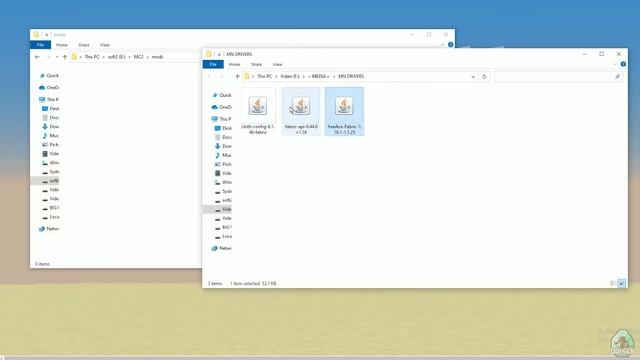Open Pictures in mods window sidebar
The height and width of the screenshot is (360, 640).
point(51,144)
